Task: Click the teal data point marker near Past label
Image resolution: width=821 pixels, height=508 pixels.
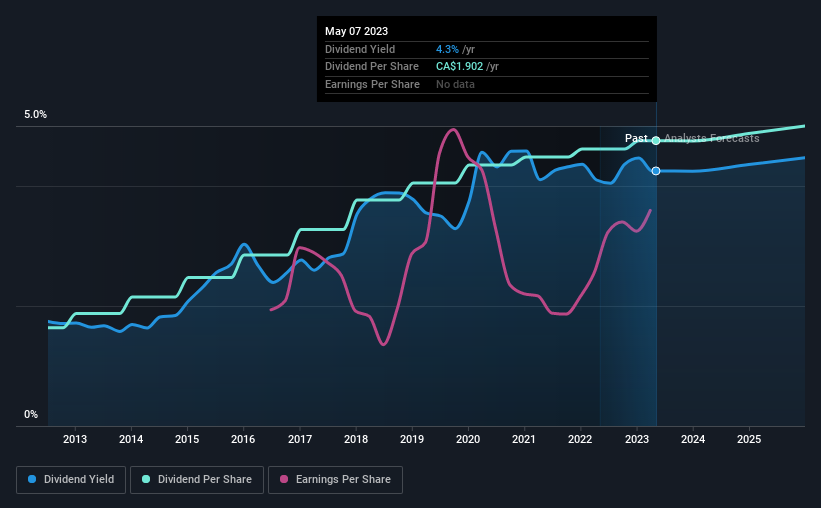Action: [656, 140]
